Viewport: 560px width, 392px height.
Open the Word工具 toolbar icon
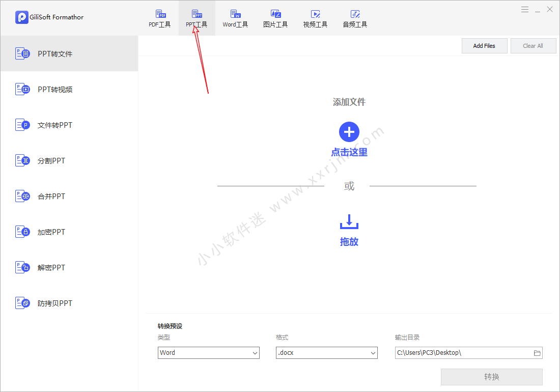pyautogui.click(x=235, y=15)
